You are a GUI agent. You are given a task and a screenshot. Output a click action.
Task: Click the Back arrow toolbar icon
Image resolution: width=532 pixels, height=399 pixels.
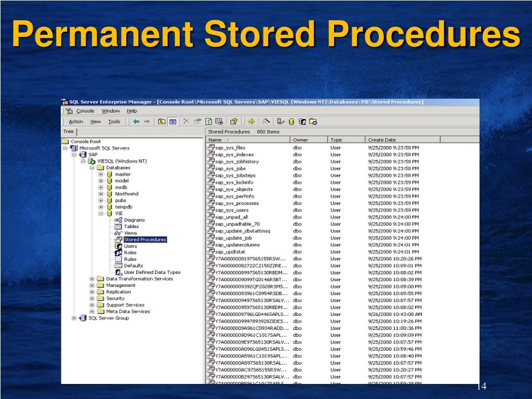click(x=137, y=122)
